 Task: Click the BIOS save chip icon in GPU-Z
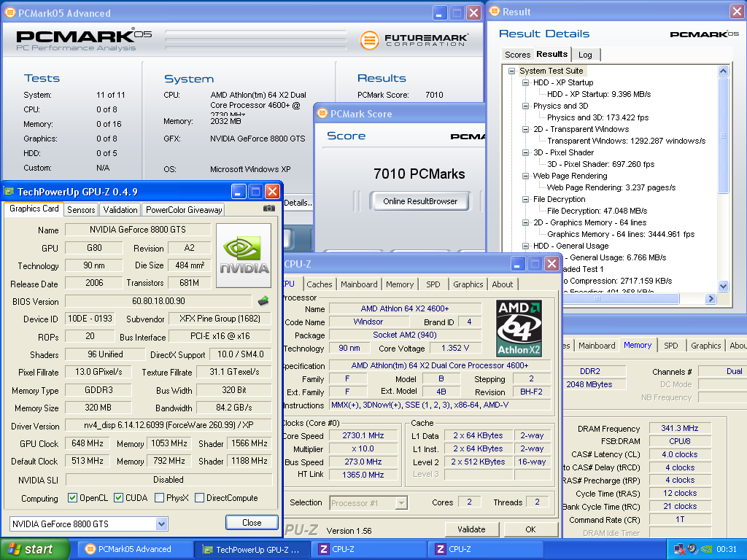[263, 301]
